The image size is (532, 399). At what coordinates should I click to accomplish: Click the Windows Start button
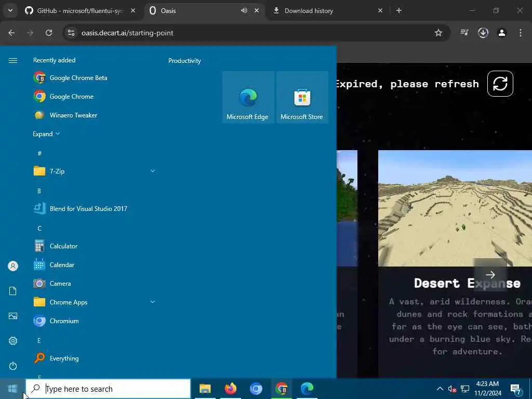pos(12,389)
